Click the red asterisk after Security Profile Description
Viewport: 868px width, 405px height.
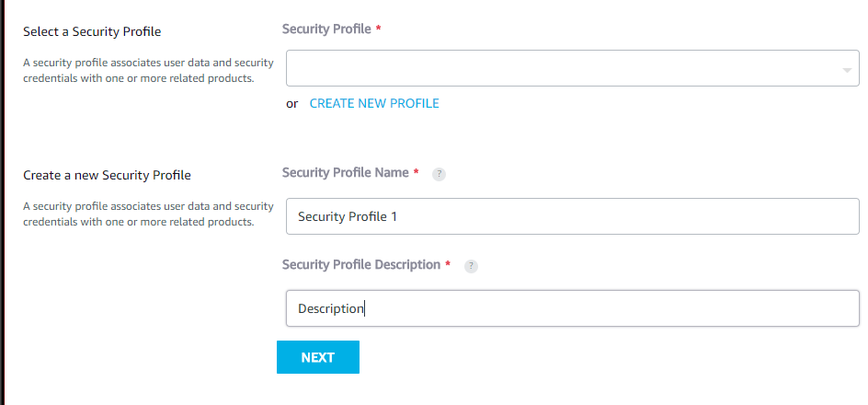(448, 265)
